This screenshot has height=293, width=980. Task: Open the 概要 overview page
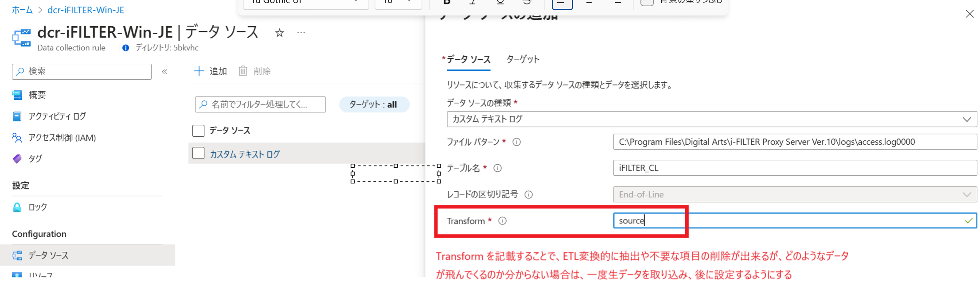tap(37, 95)
